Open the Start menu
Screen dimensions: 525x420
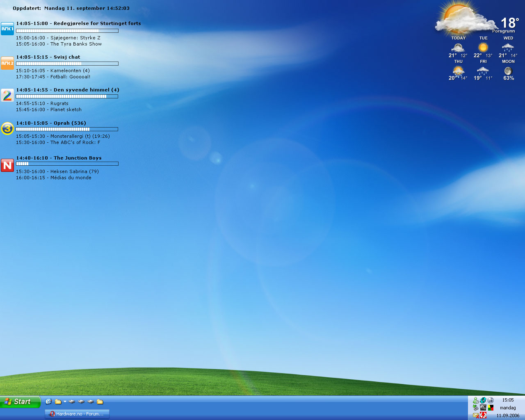pos(20,402)
